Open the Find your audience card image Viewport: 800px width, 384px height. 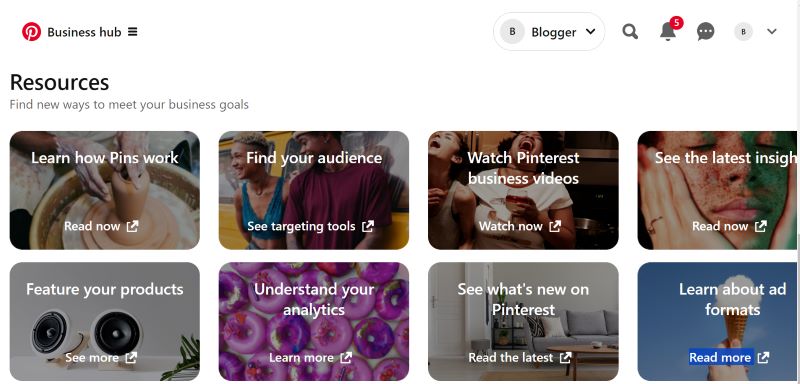314,190
